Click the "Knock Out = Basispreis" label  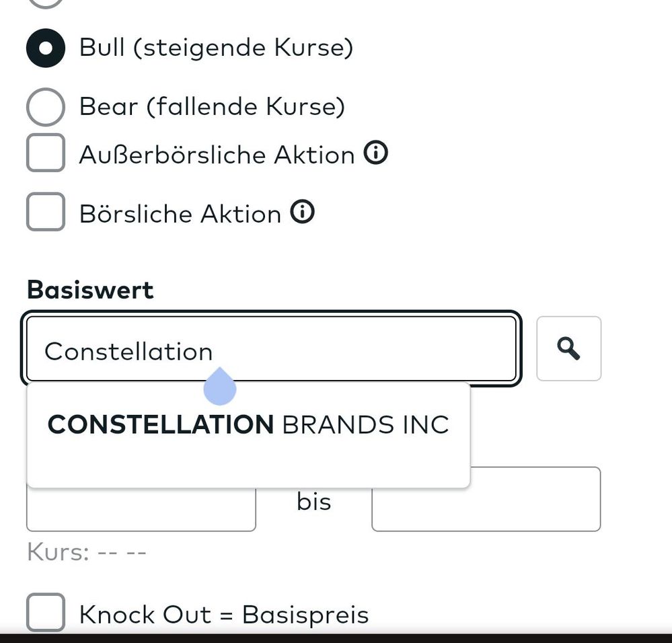(x=224, y=614)
